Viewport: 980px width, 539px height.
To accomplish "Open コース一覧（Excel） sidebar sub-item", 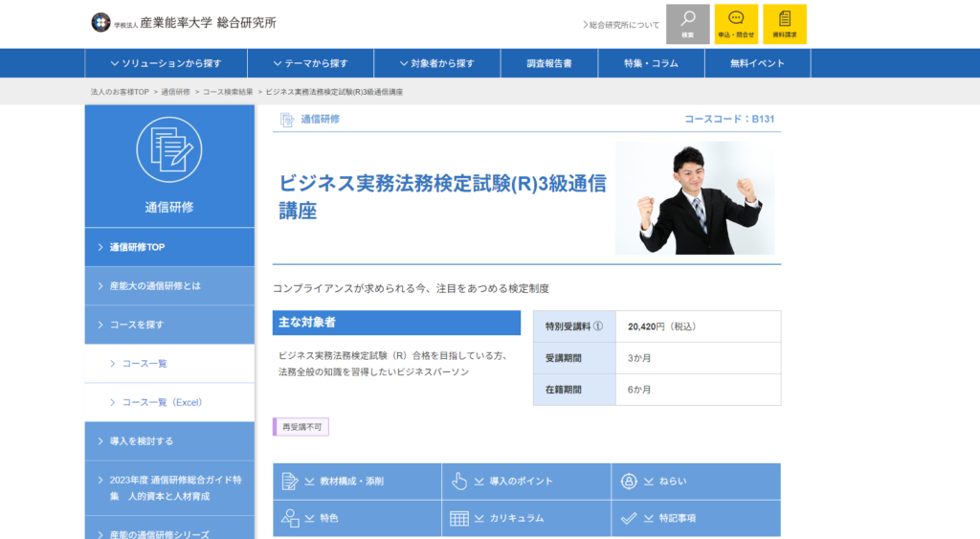I will pyautogui.click(x=169, y=402).
